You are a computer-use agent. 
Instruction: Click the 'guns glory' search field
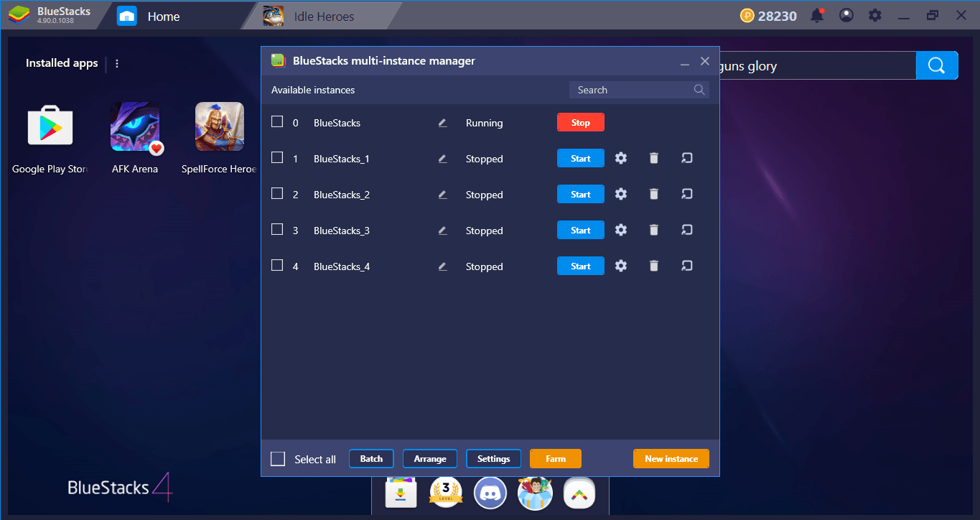click(818, 66)
